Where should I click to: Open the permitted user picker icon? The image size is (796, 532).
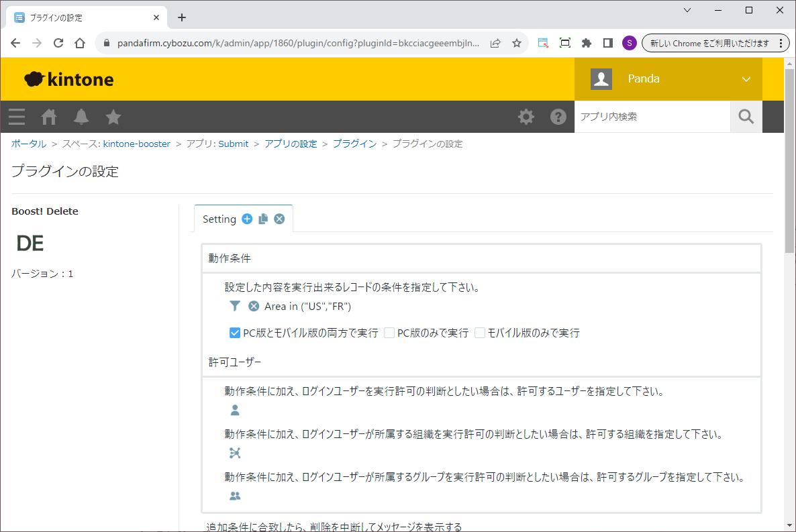click(234, 410)
